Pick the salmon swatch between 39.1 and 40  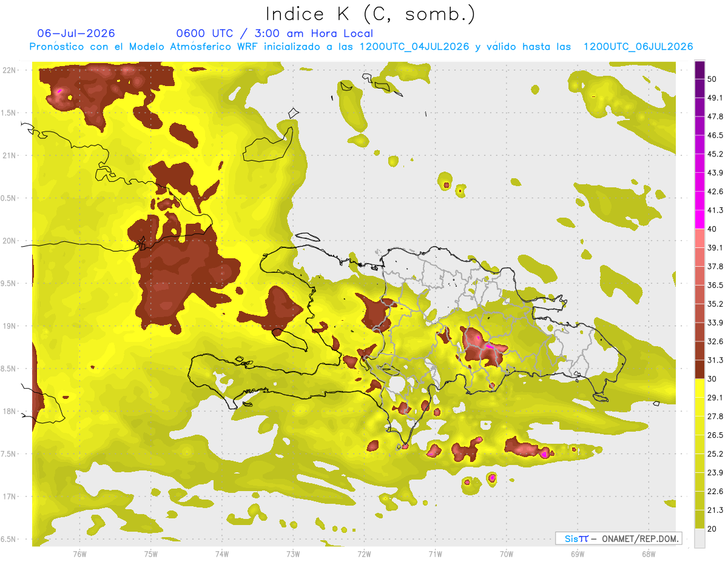point(699,238)
